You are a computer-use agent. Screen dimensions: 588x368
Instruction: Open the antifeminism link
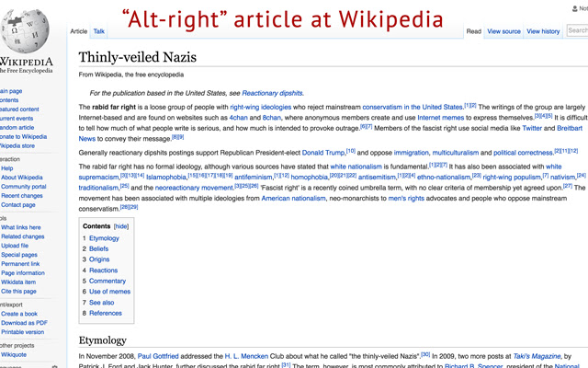click(x=254, y=177)
